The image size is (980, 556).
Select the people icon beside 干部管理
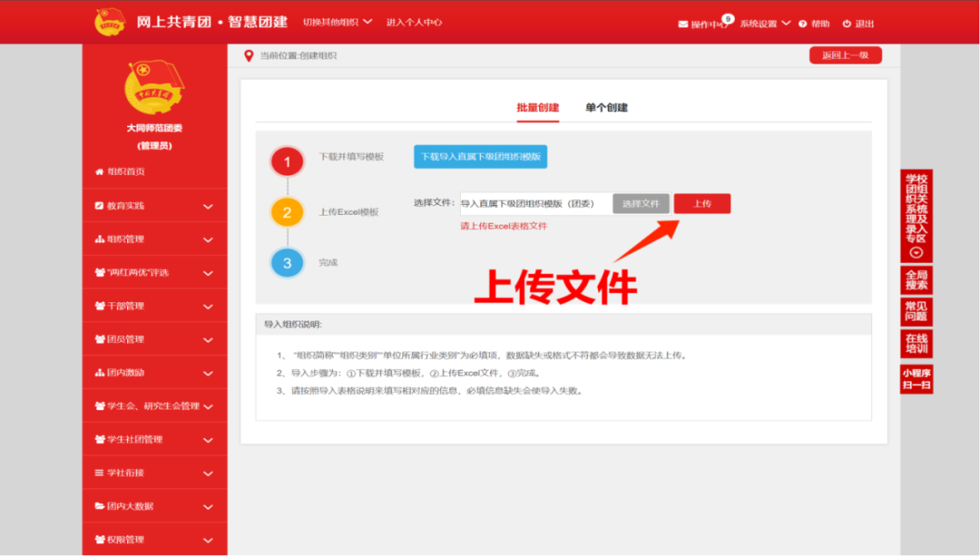[100, 305]
